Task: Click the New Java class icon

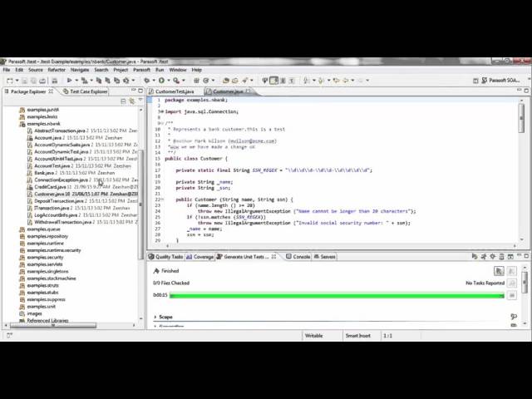Action: pos(205,81)
